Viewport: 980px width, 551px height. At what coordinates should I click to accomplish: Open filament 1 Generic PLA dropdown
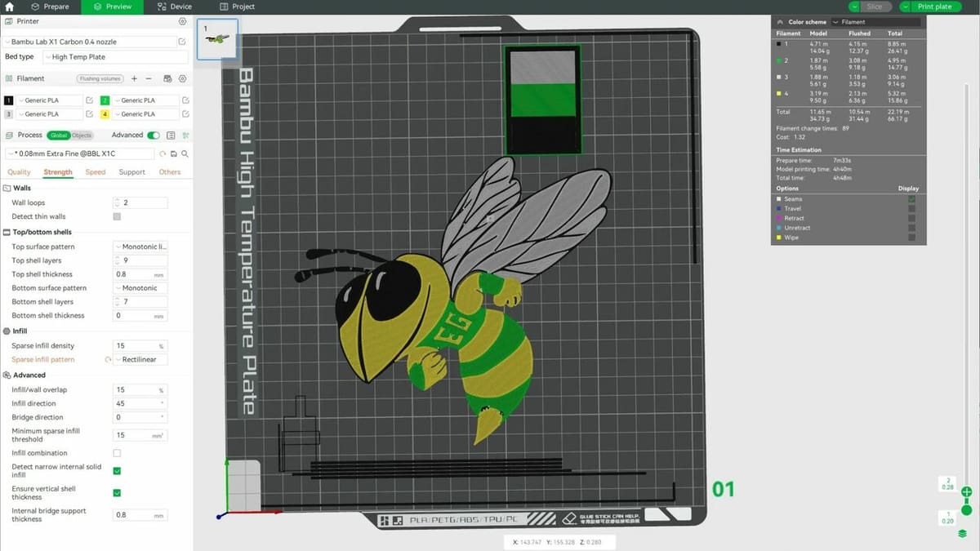coord(49,100)
